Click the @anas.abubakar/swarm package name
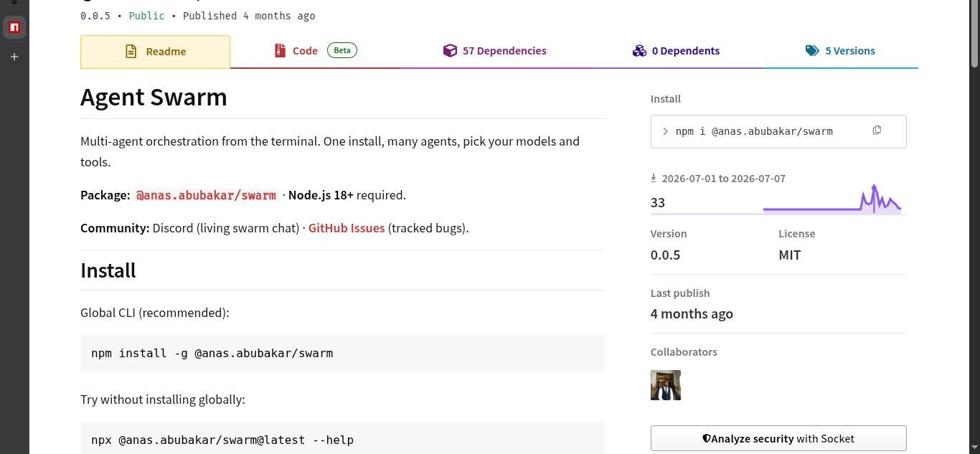The image size is (980, 454). (206, 195)
